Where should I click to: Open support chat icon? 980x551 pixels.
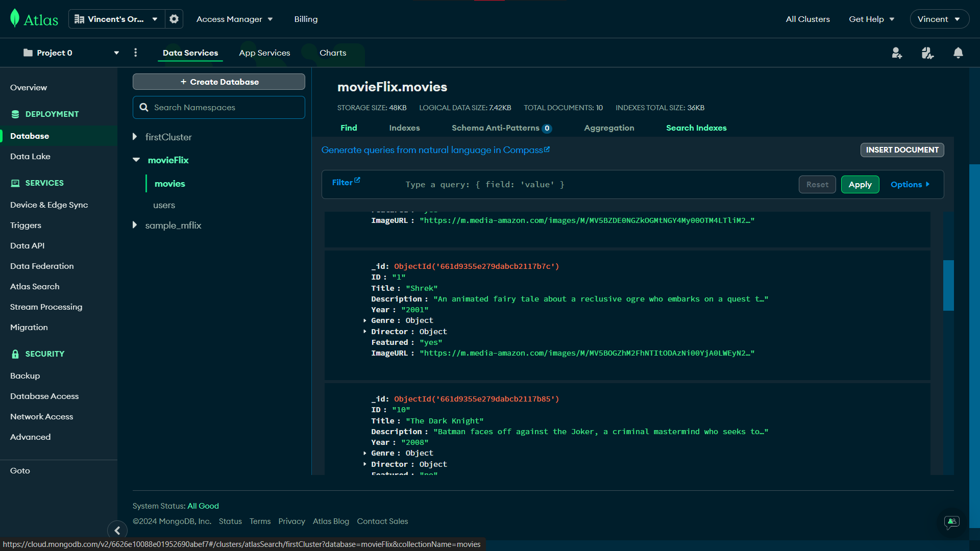(x=951, y=521)
